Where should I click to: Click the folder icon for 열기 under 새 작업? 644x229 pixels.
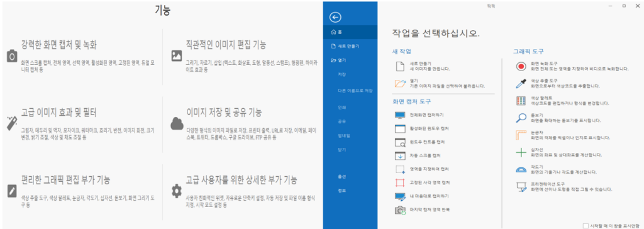click(399, 84)
